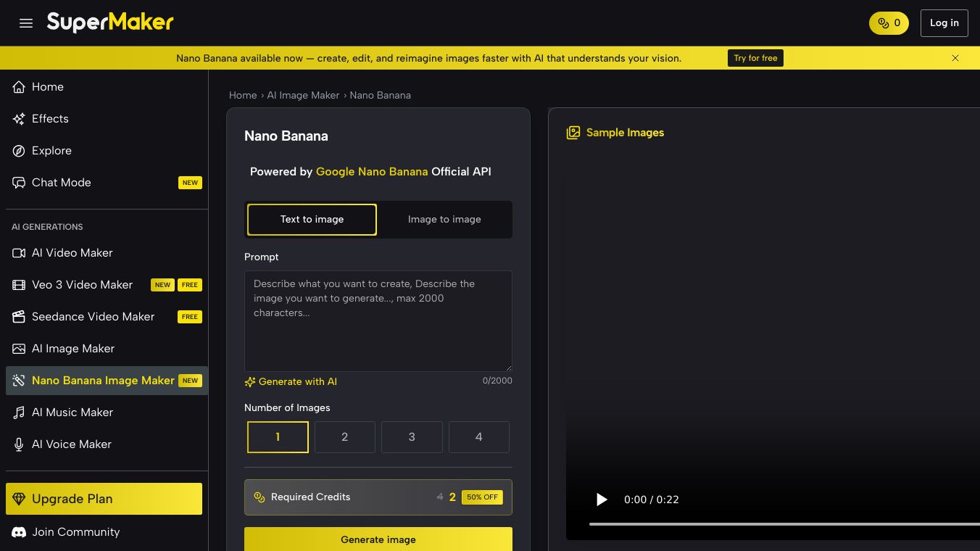980x551 pixels.
Task: Open Veo 3 Video Maker
Action: pyautogui.click(x=82, y=285)
